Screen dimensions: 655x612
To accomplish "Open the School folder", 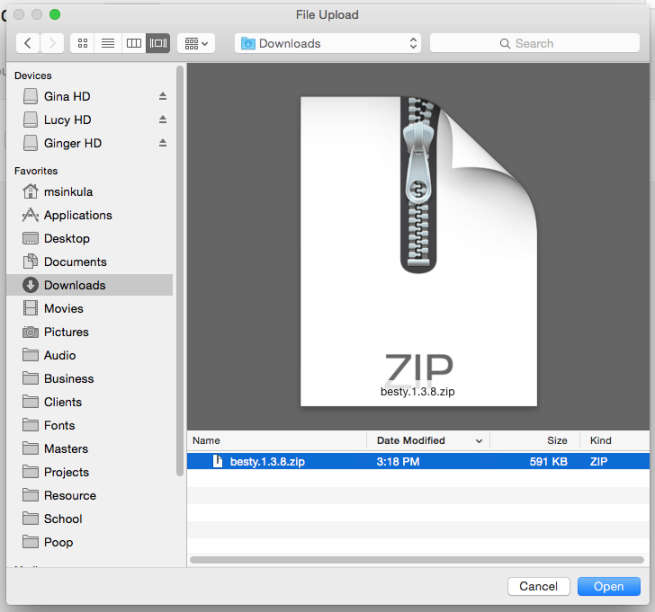I will 90,519.
